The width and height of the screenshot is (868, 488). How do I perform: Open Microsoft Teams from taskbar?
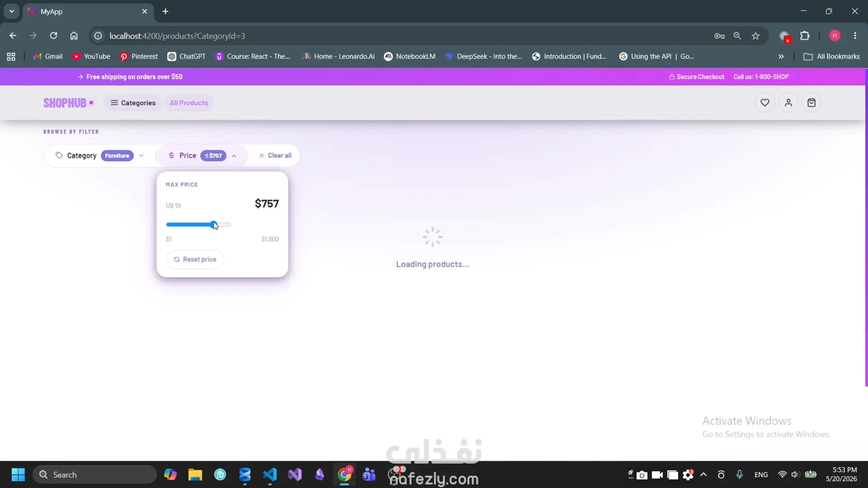pos(369,475)
